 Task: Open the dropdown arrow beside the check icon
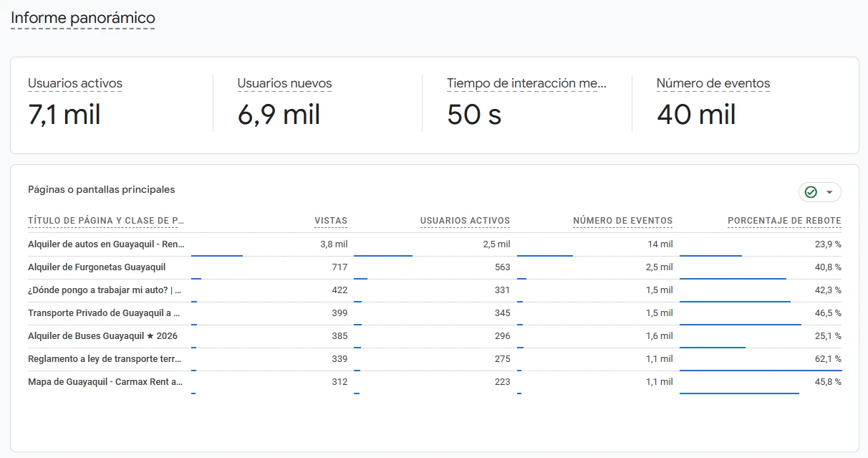coord(829,192)
